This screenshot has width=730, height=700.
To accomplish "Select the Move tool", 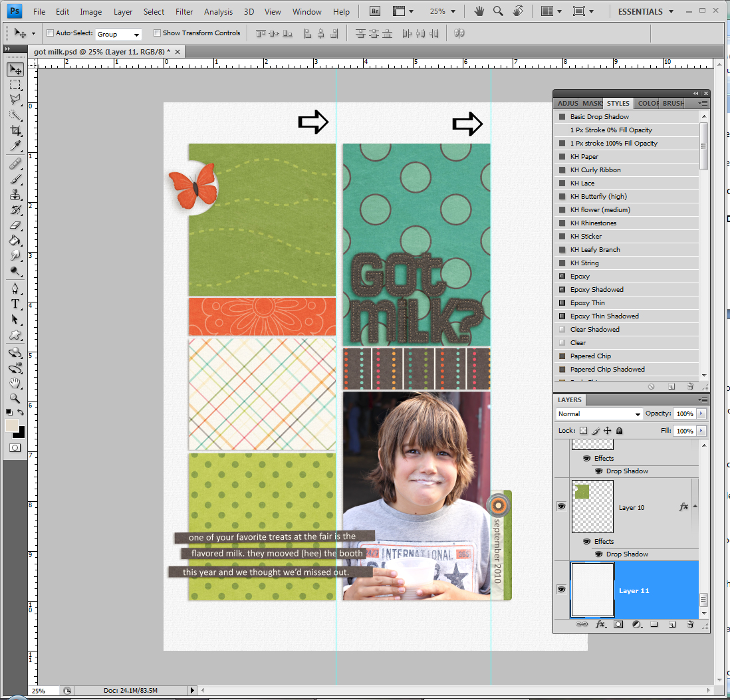I will [x=15, y=69].
